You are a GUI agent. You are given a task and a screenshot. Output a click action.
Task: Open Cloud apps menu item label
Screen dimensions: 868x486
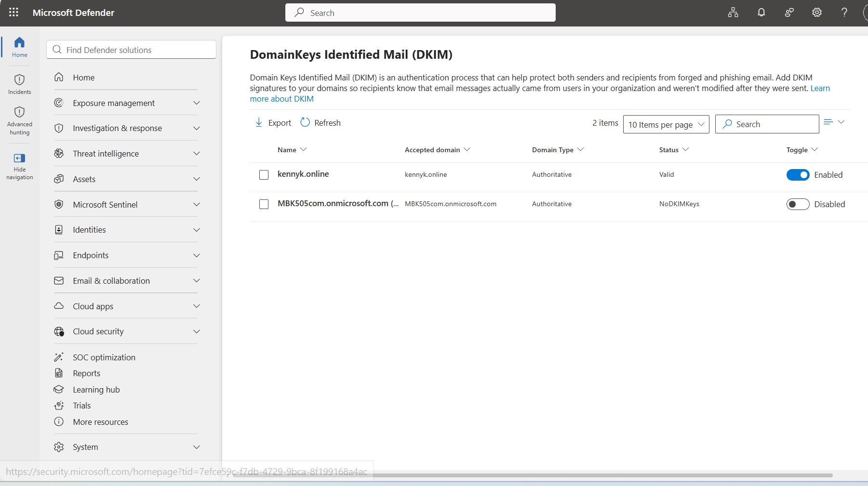(93, 306)
